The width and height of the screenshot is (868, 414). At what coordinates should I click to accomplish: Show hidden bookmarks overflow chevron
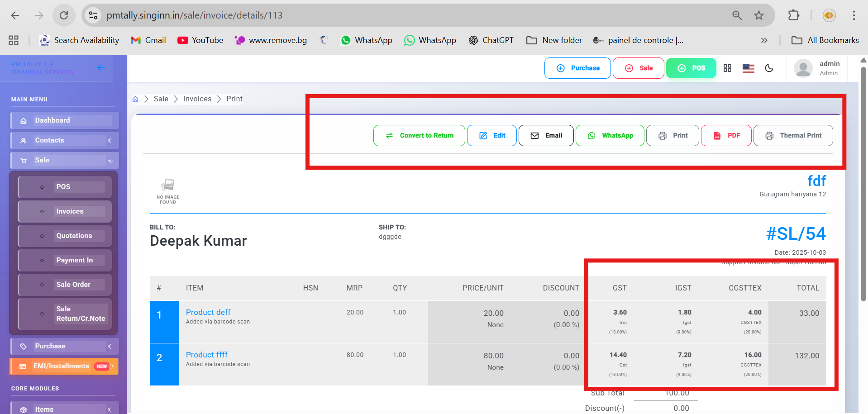pos(764,40)
